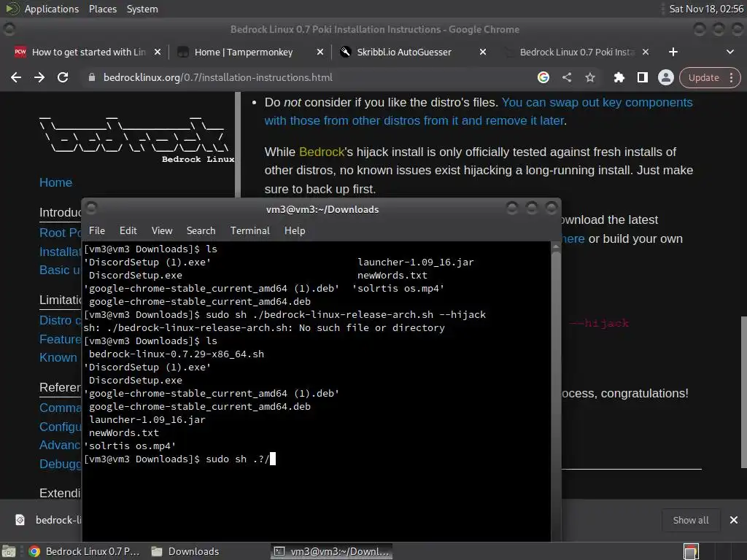747x560 pixels.
Task: Click the bedrock-linux-0.7.29-x86_64.sh filename in the terminal
Action: pyautogui.click(x=177, y=354)
